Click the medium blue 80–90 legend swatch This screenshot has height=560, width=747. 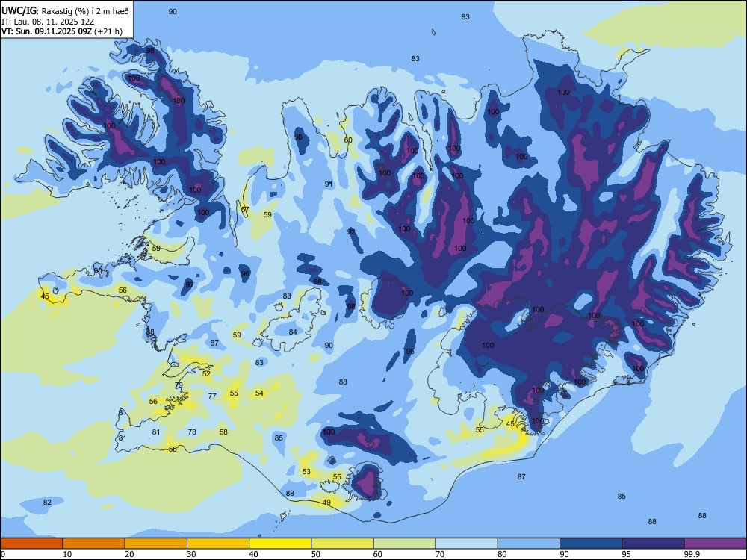(529, 544)
